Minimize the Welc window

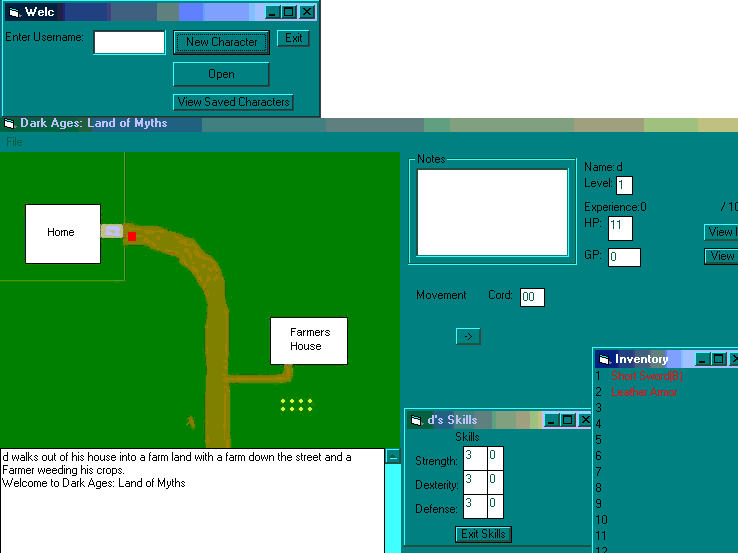[273, 12]
